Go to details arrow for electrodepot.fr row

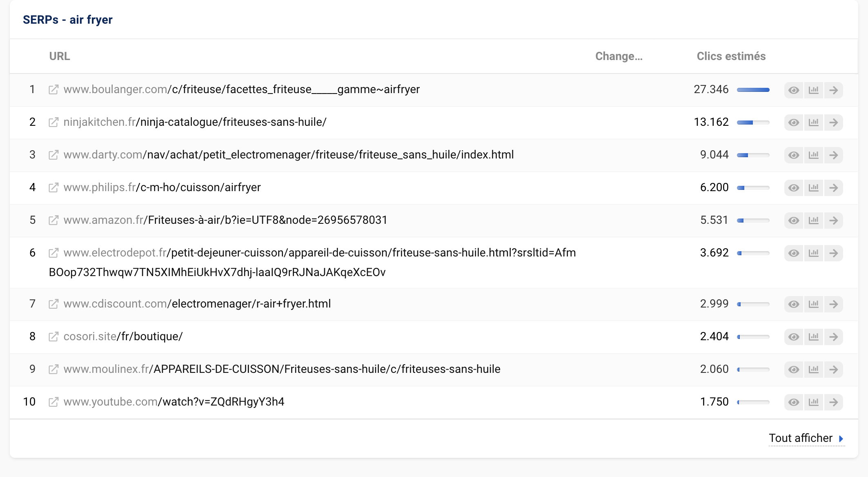coord(834,253)
